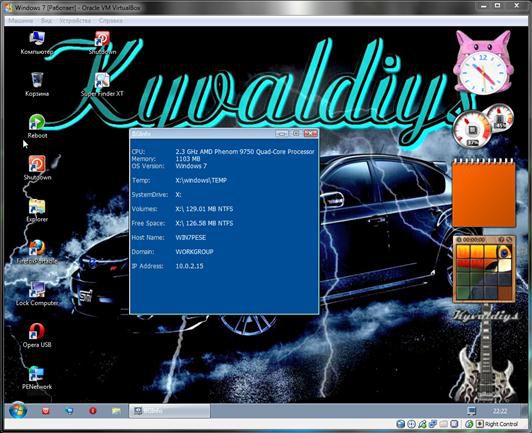Image resolution: width=532 pixels, height=433 pixels.
Task: Maximize the BGInfo window
Action: (296, 133)
